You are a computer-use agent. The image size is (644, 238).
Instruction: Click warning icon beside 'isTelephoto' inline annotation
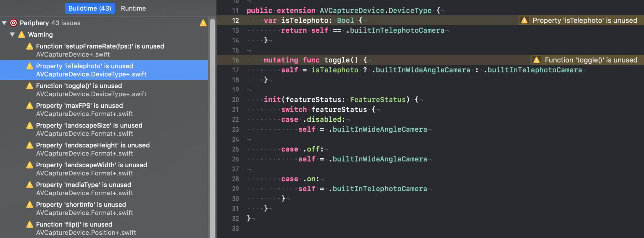pos(524,20)
